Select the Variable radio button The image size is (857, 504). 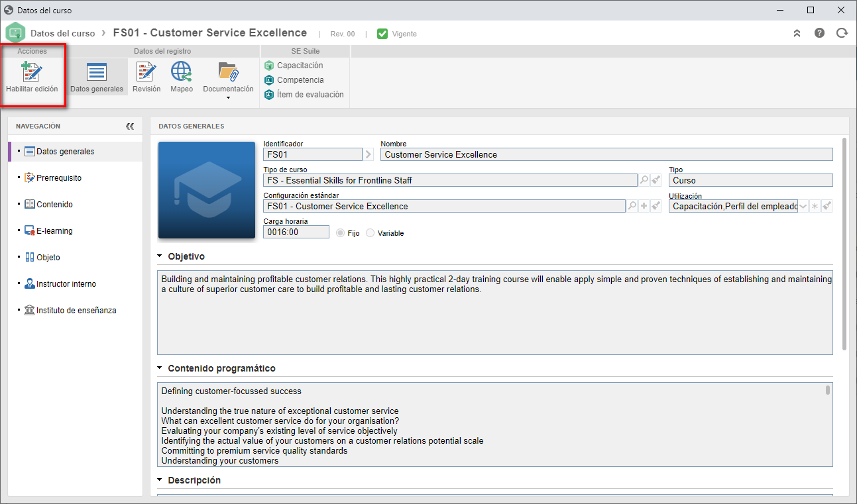(x=370, y=233)
